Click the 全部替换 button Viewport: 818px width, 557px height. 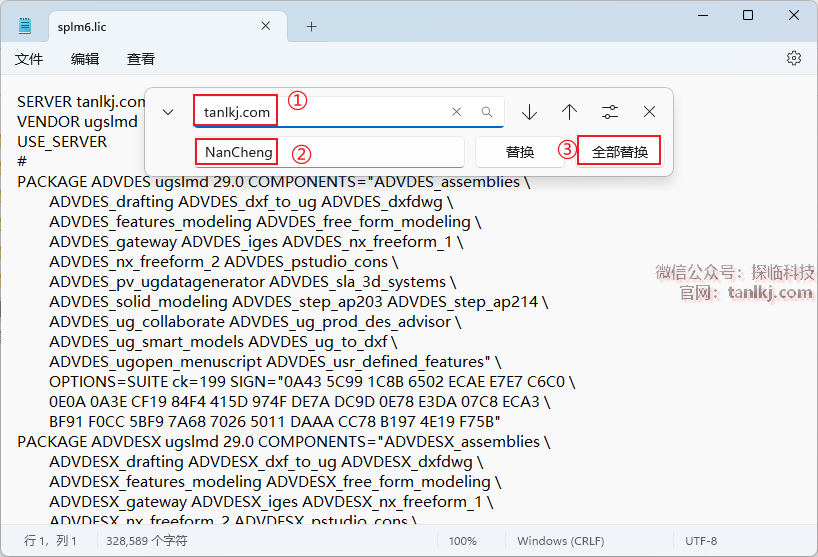[x=619, y=152]
